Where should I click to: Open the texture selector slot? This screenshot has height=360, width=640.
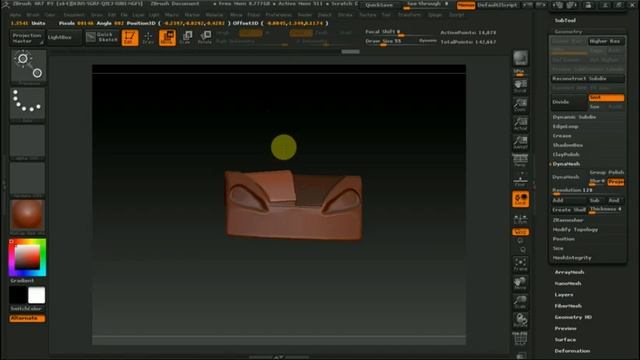coord(27,179)
